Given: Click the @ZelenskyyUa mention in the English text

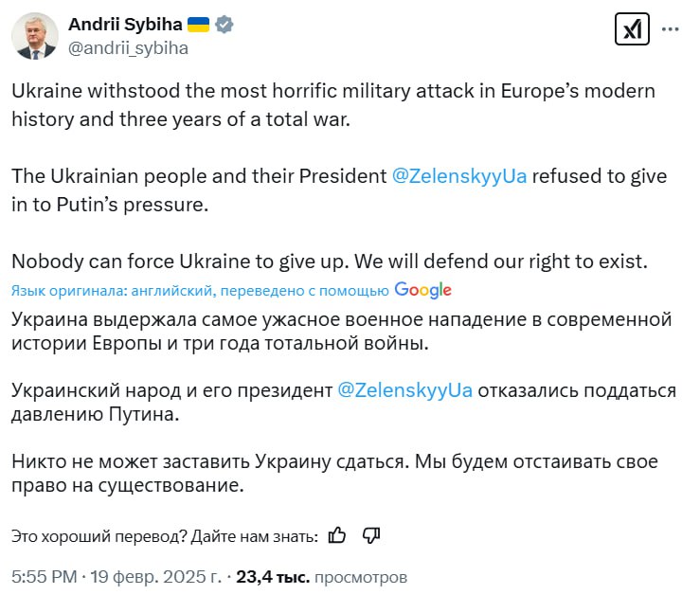Looking at the screenshot, I should (459, 176).
